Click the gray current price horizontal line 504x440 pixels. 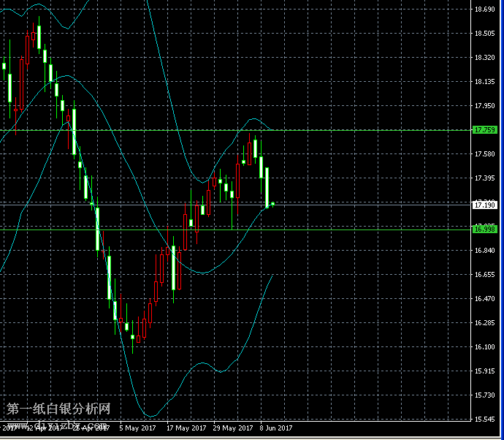[x=365, y=204]
